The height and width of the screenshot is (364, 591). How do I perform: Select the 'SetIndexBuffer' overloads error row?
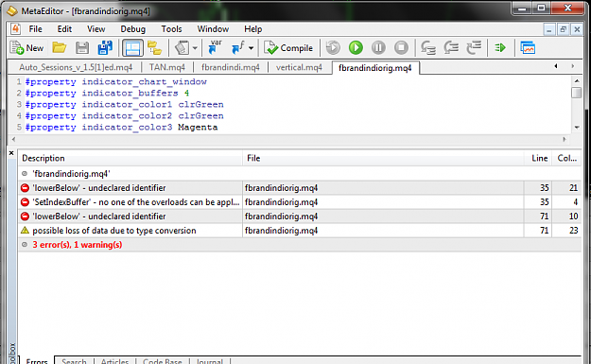click(x=300, y=202)
